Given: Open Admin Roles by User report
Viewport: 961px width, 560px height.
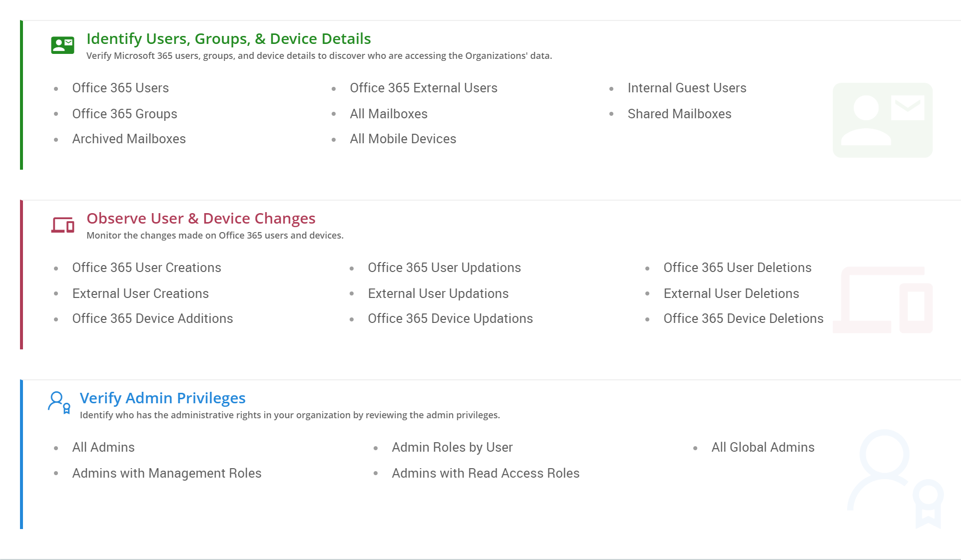Looking at the screenshot, I should coord(452,447).
